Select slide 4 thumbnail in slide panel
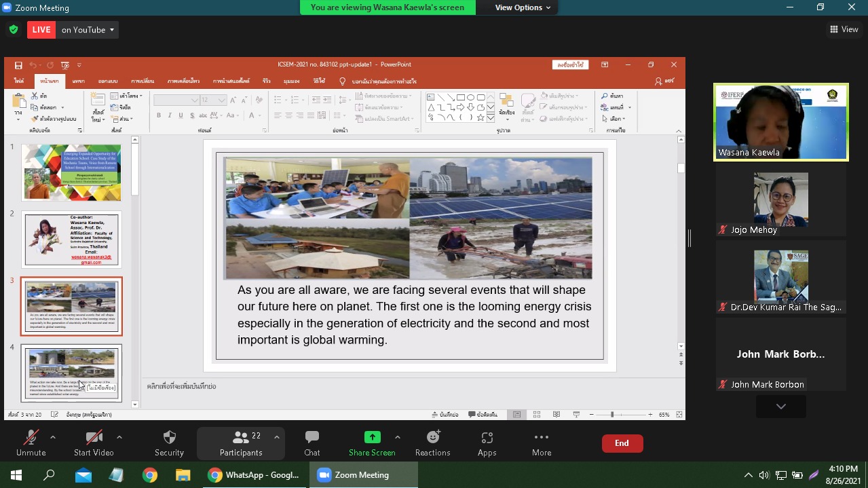 tap(71, 373)
